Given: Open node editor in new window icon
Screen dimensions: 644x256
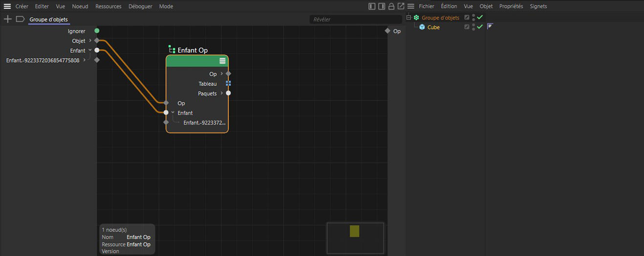Looking at the screenshot, I should coord(401,6).
